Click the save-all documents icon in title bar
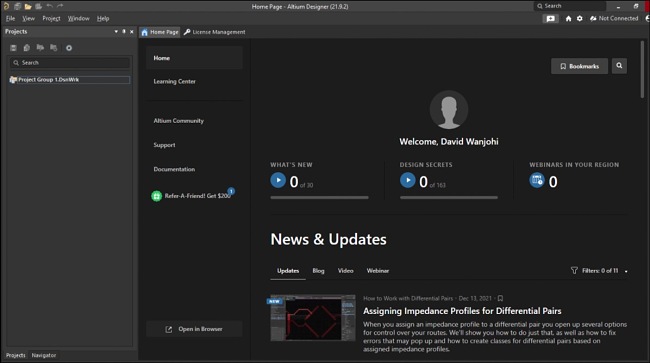This screenshot has height=363, width=650. (x=17, y=6)
